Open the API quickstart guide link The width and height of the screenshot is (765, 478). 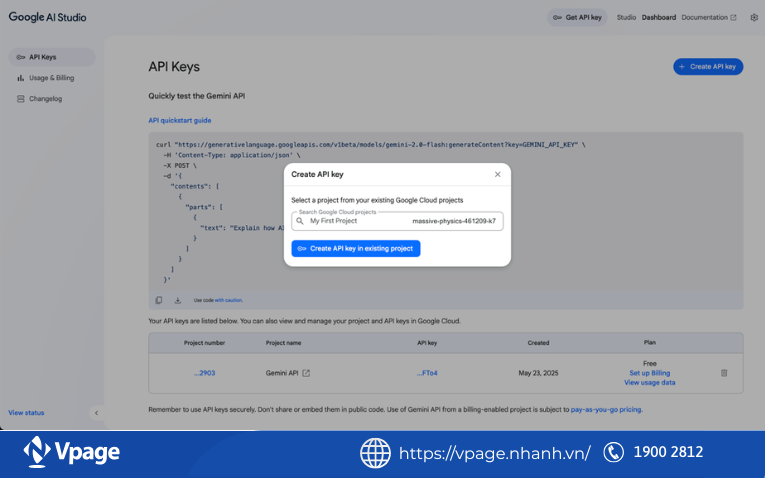(180, 120)
